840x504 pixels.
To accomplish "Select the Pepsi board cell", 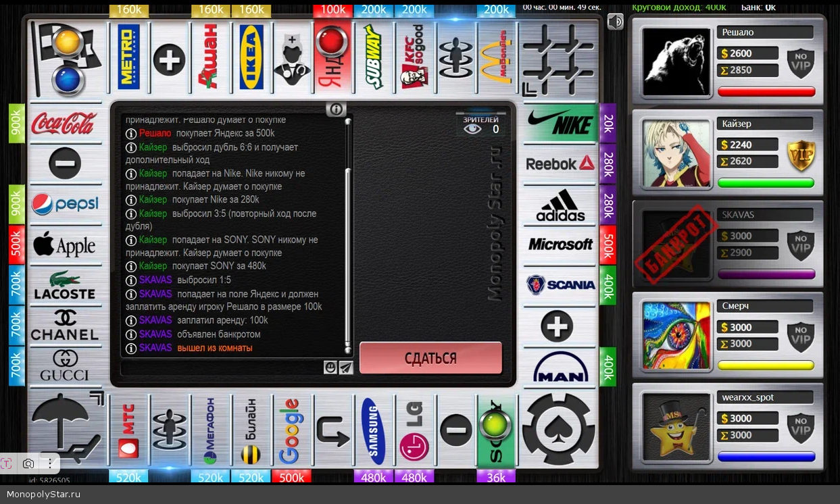I will pos(65,205).
